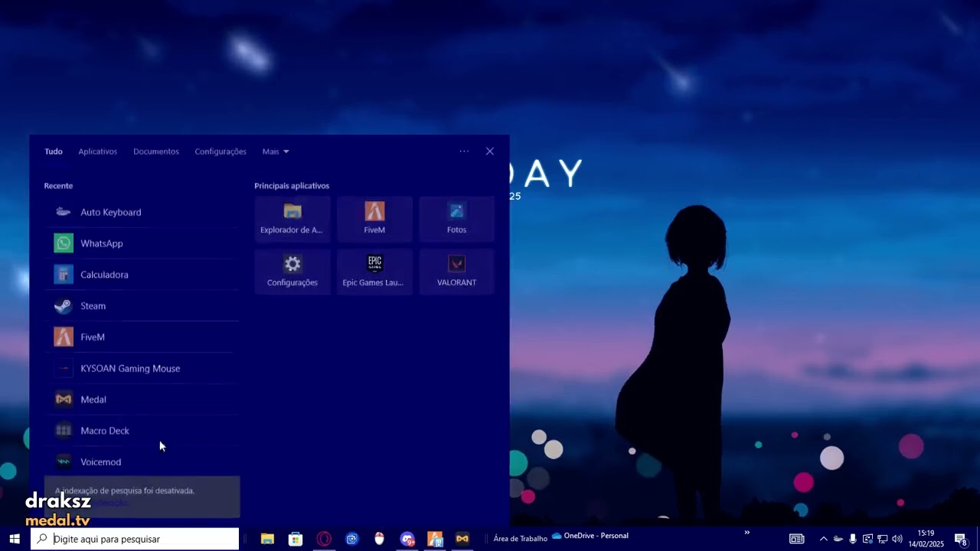Switch to the Tudo search tab
The height and width of the screenshot is (551, 980).
pyautogui.click(x=54, y=152)
